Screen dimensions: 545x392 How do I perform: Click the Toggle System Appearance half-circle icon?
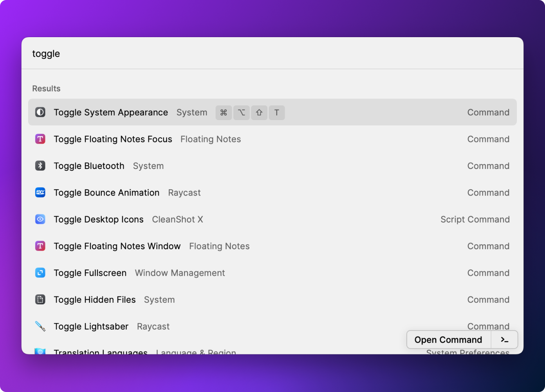pyautogui.click(x=40, y=112)
